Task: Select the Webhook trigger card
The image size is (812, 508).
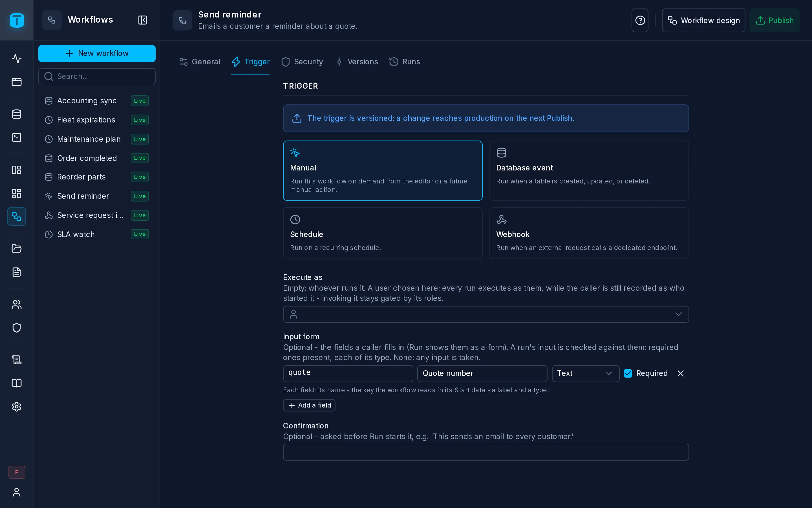Action: [x=589, y=233]
